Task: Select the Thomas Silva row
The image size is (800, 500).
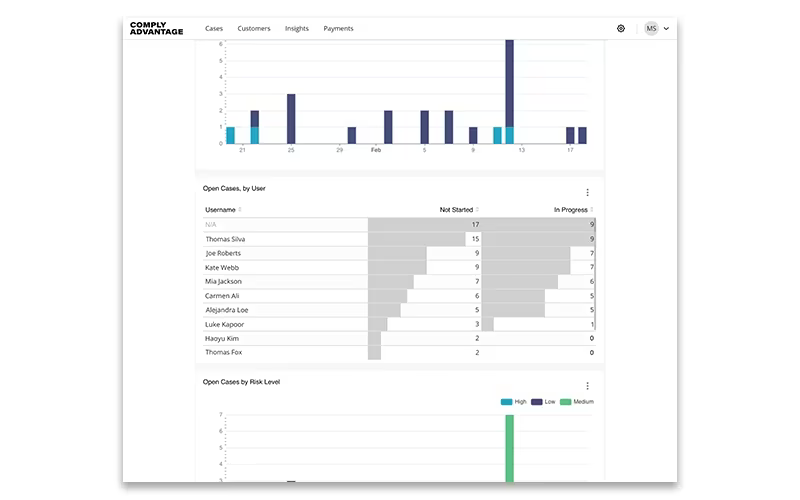Action: click(x=399, y=239)
